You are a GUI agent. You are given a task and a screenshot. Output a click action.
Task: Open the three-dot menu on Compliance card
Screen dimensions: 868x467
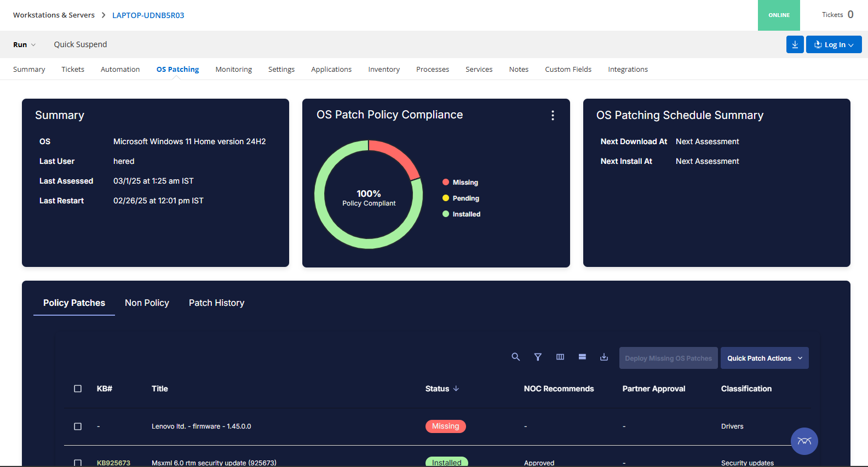(553, 115)
